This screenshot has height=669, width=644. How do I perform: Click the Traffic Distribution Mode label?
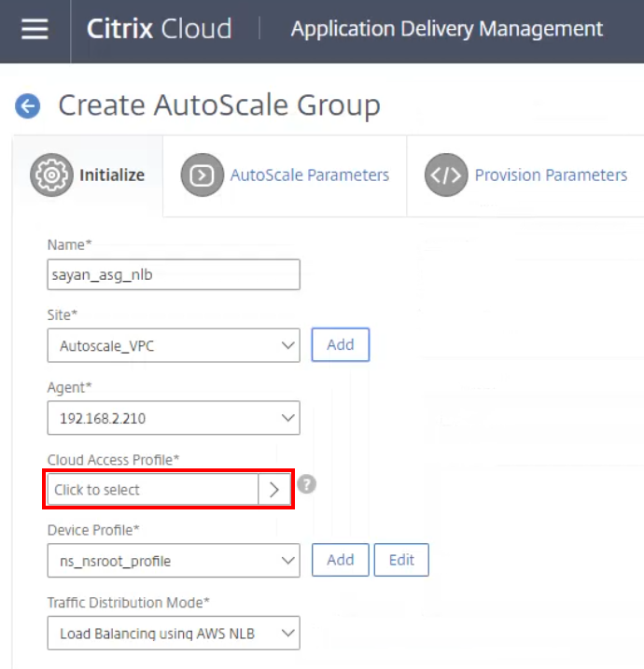129,603
